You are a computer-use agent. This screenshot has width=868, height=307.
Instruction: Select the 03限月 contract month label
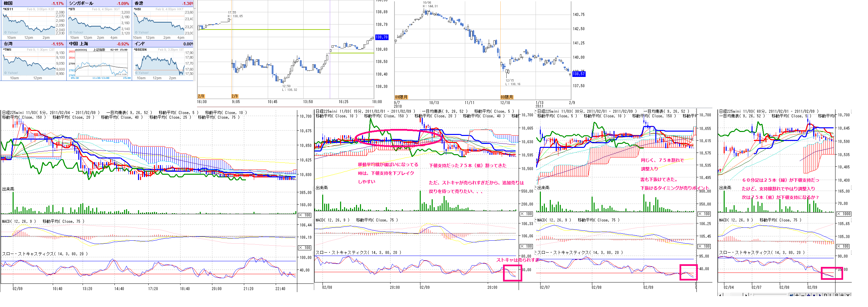pos(507,97)
